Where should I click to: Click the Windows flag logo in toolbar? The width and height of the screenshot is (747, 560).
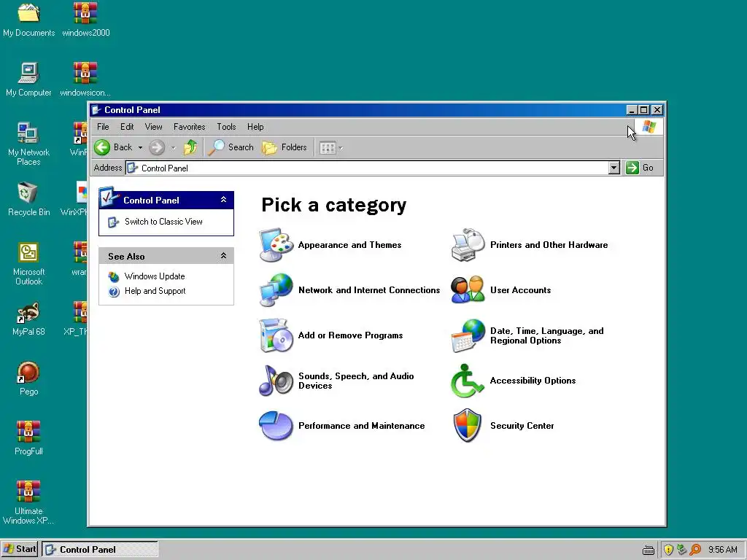click(649, 127)
